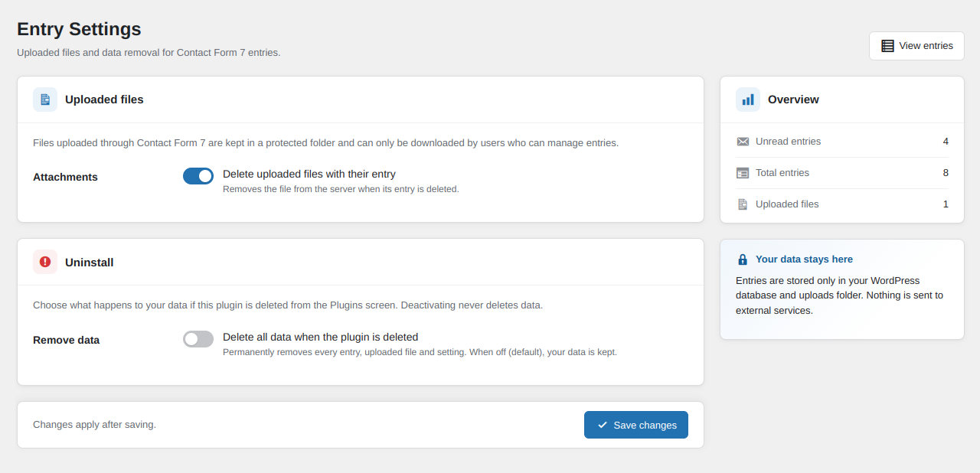Viewport: 980px width, 473px height.
Task: Click the file icon beside Uploaded files count
Action: click(x=743, y=204)
